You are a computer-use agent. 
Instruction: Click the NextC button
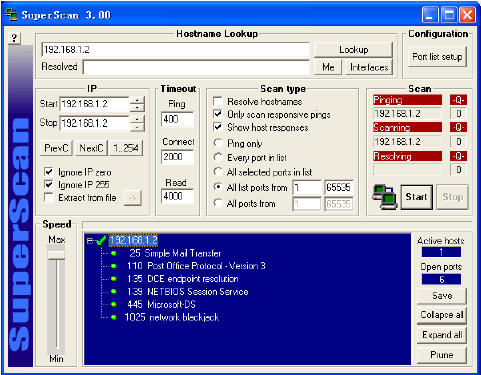[x=91, y=148]
